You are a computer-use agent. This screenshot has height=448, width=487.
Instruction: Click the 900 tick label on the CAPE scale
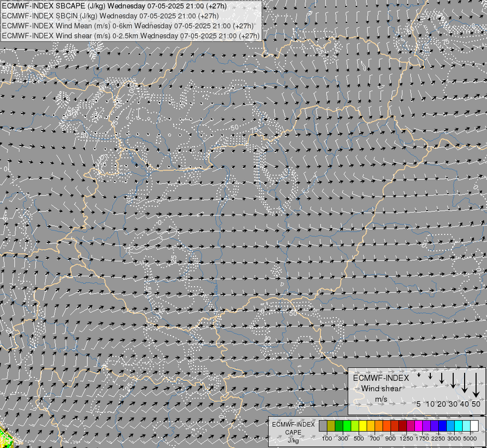point(390,439)
